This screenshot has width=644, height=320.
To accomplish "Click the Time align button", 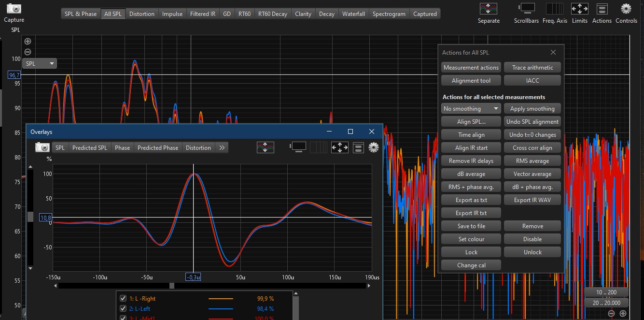I will tap(471, 135).
